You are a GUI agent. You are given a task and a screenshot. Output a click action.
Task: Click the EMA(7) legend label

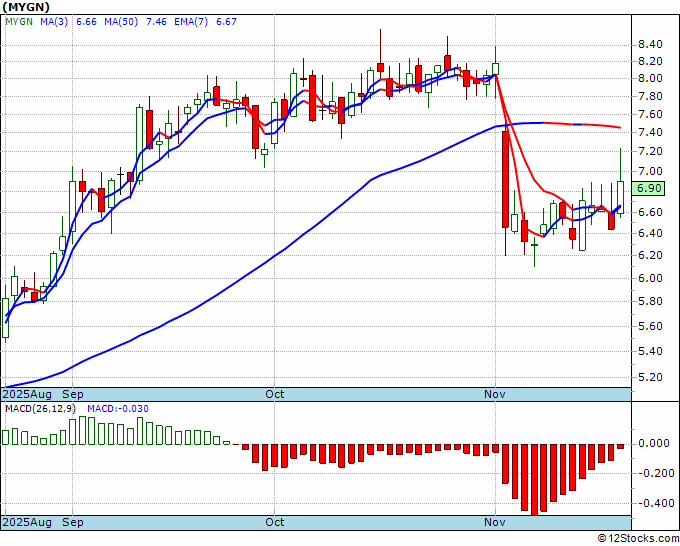pos(191,21)
